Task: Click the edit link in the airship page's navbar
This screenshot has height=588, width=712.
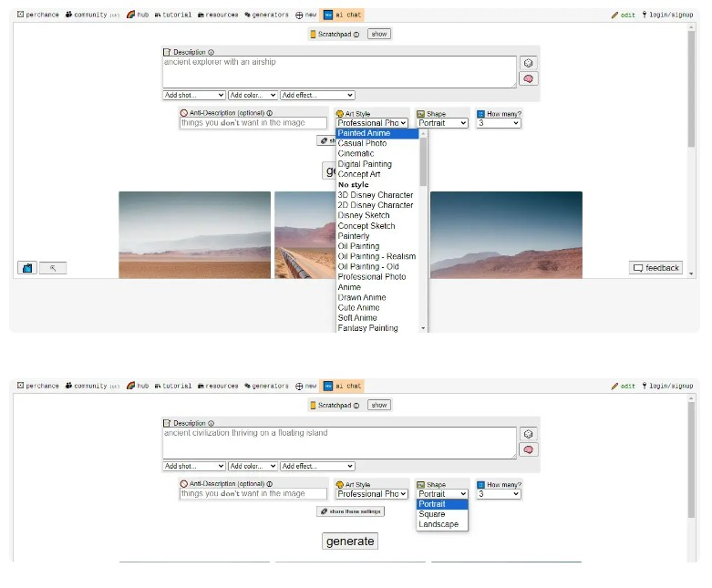Action: pos(623,15)
